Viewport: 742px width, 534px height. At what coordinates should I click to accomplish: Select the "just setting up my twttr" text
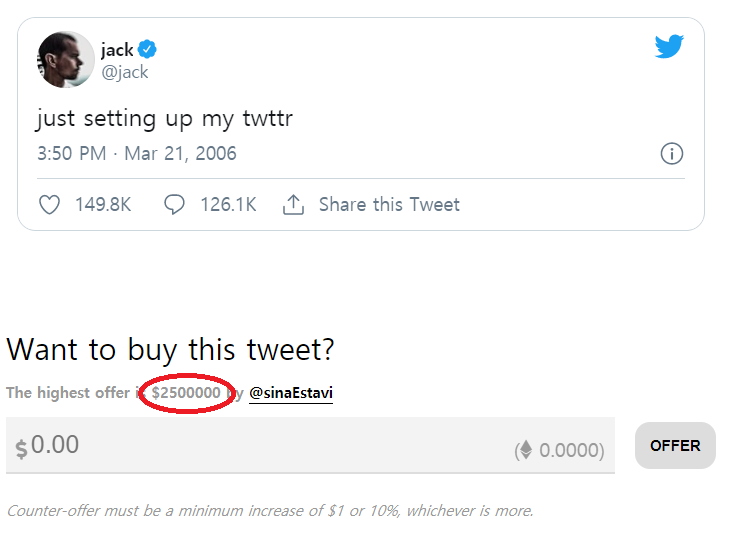coord(164,119)
